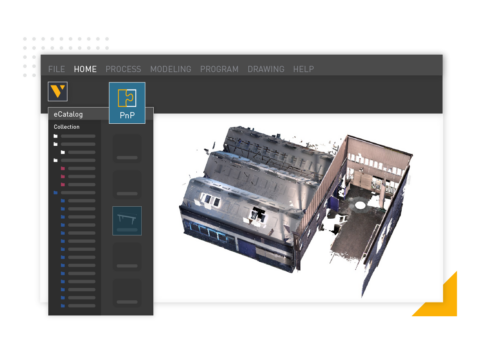Screen dimensions: 480x360
Task: Open the PnP puzzle-piece tool
Action: click(x=127, y=103)
